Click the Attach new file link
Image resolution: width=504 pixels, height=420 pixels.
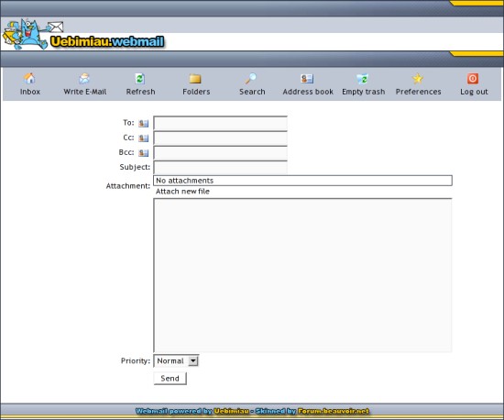coord(182,192)
